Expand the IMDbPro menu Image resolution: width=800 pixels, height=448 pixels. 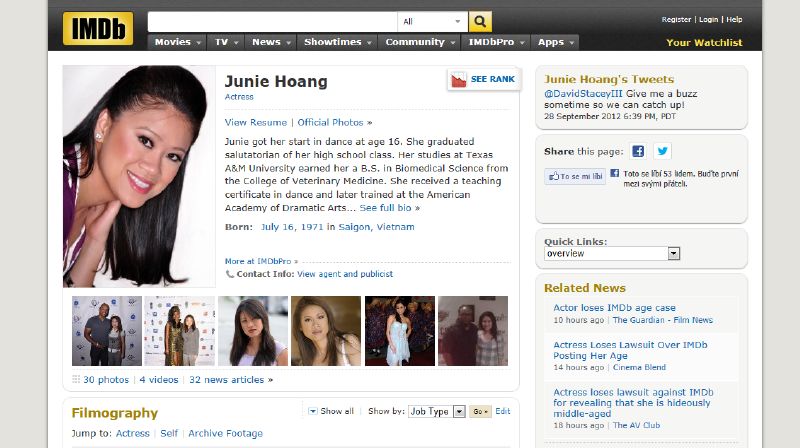[496, 42]
